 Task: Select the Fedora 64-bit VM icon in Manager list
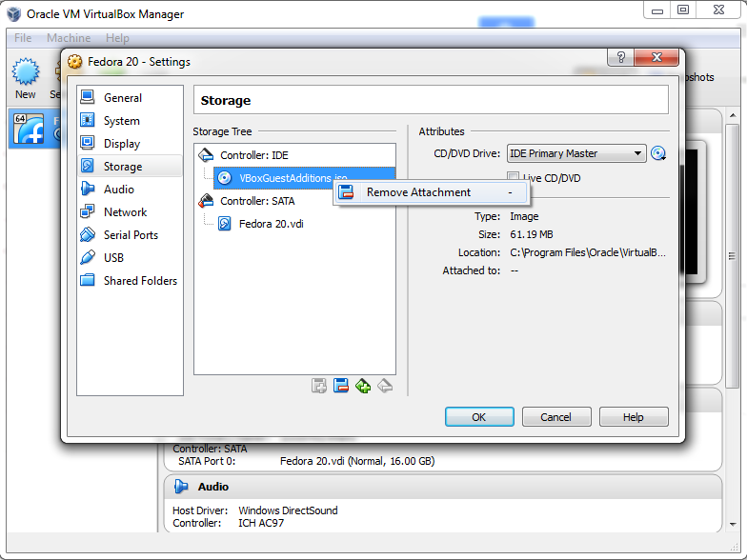click(29, 129)
